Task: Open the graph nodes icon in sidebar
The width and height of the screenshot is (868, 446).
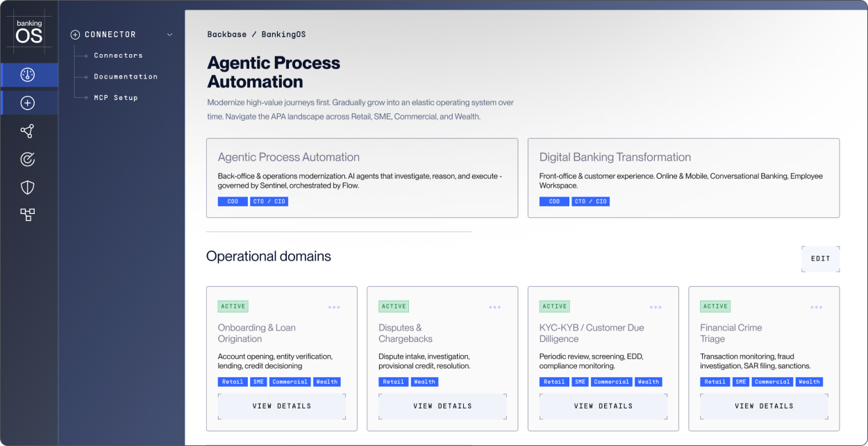Action: [x=28, y=131]
